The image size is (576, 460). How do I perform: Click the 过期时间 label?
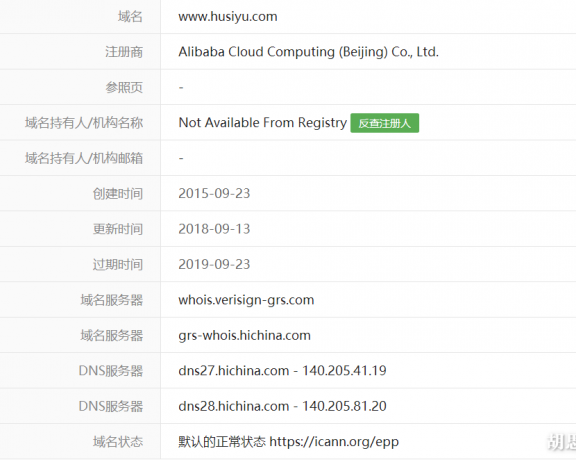coord(118,265)
